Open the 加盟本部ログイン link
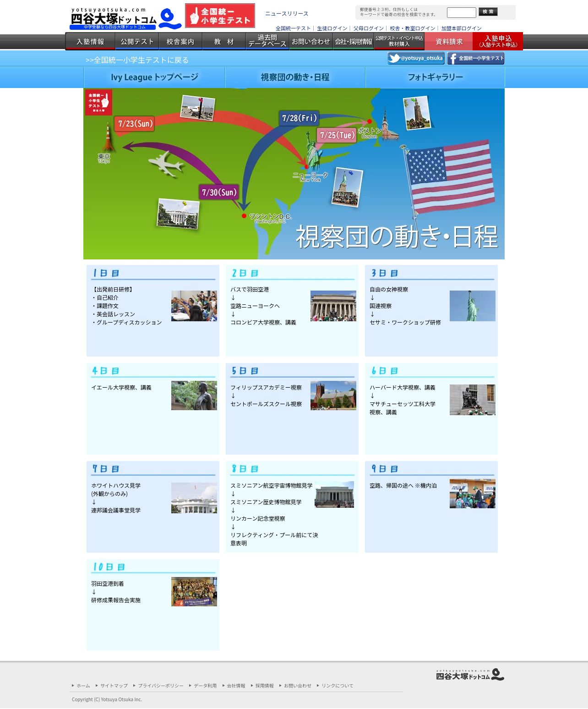Screen dimensions: 588x709 click(x=461, y=28)
